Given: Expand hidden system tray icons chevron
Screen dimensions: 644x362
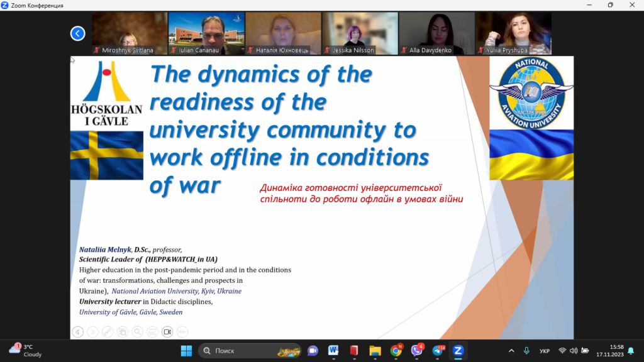Looking at the screenshot, I should [510, 351].
